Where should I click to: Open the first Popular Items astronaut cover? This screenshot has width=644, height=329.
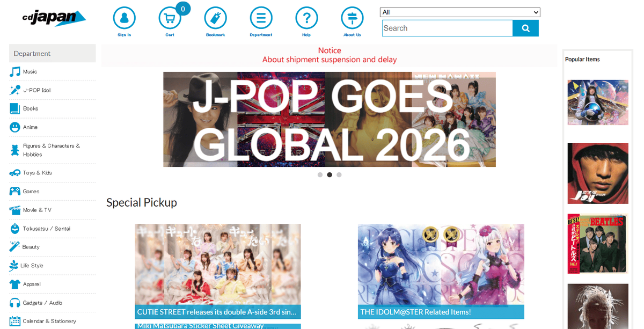pyautogui.click(x=598, y=103)
